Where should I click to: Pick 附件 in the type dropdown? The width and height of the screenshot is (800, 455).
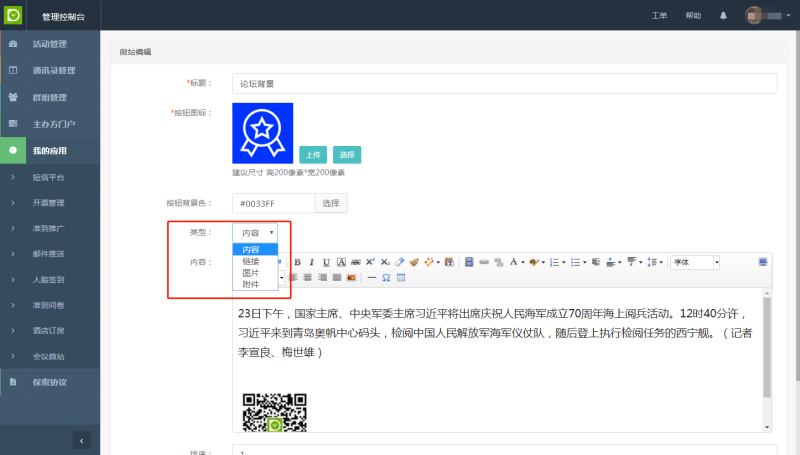pyautogui.click(x=250, y=285)
